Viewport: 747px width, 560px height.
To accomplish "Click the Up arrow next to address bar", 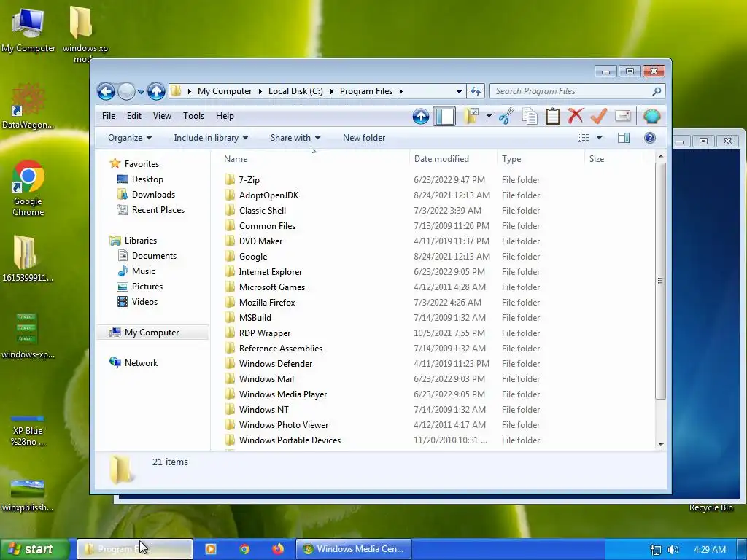I will tap(156, 91).
